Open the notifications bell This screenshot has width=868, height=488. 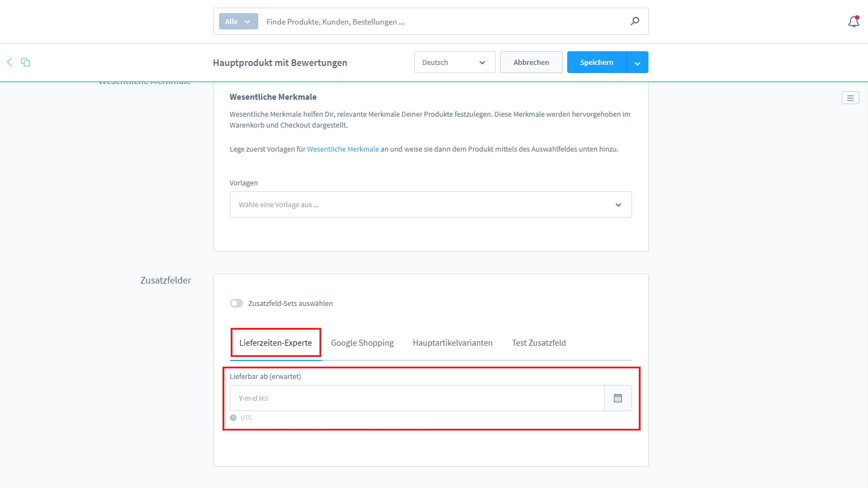point(853,22)
